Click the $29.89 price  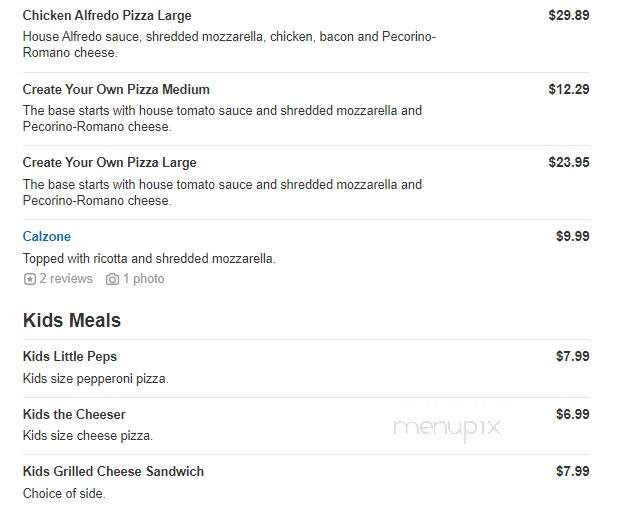coord(569,16)
